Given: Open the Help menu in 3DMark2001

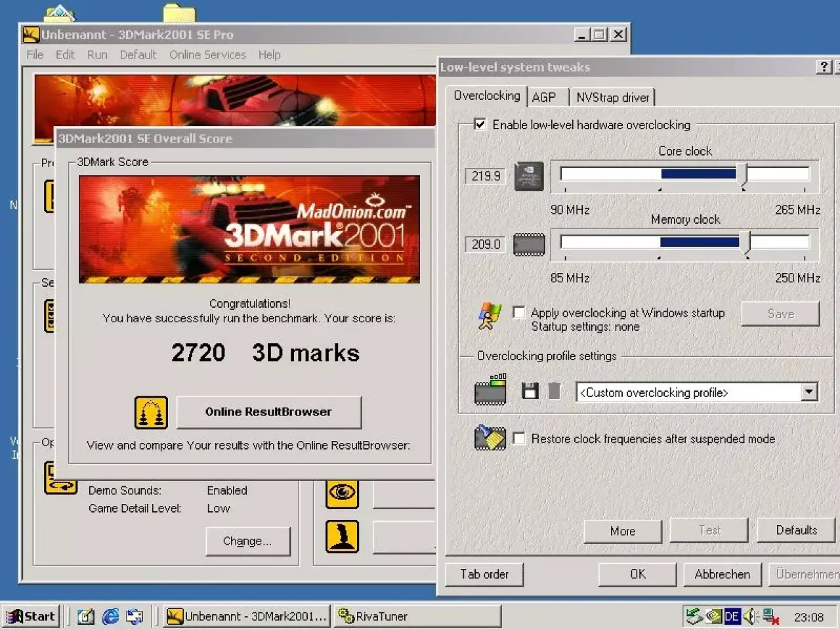Looking at the screenshot, I should point(269,54).
